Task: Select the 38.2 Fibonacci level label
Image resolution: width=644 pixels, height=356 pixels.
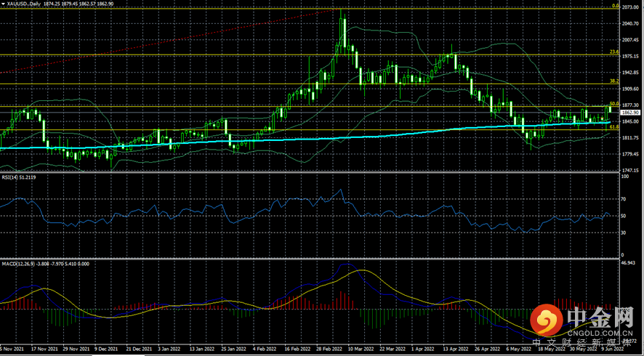Action: (614, 81)
